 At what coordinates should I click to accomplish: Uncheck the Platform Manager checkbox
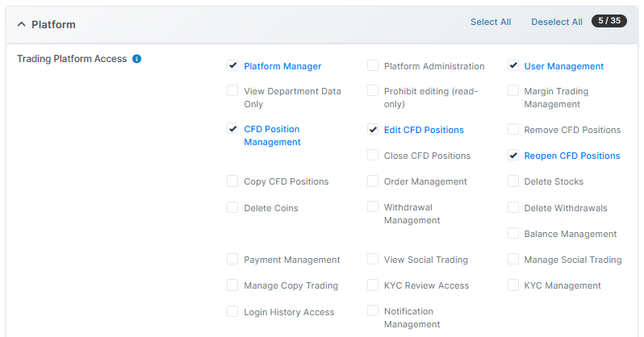pos(232,65)
